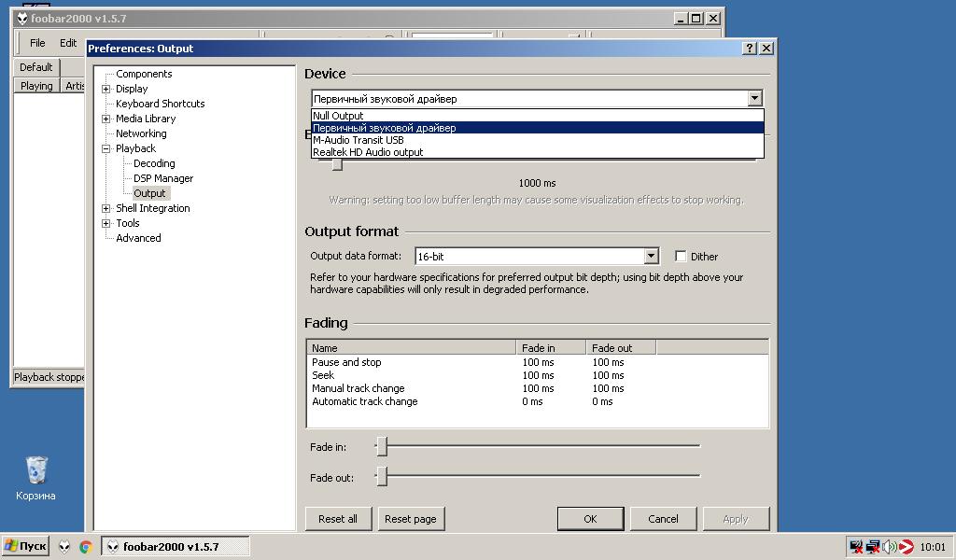
Task: Select Networking in preferences tree
Action: pyautogui.click(x=141, y=133)
